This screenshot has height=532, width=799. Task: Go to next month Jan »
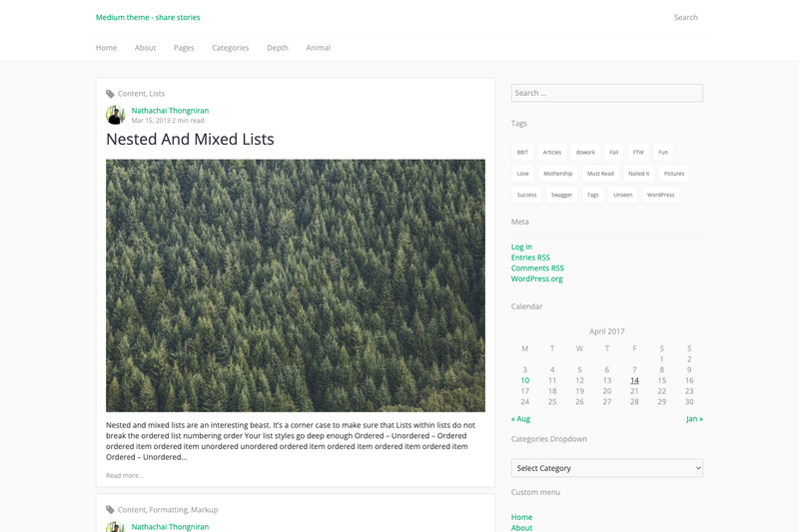tap(694, 419)
